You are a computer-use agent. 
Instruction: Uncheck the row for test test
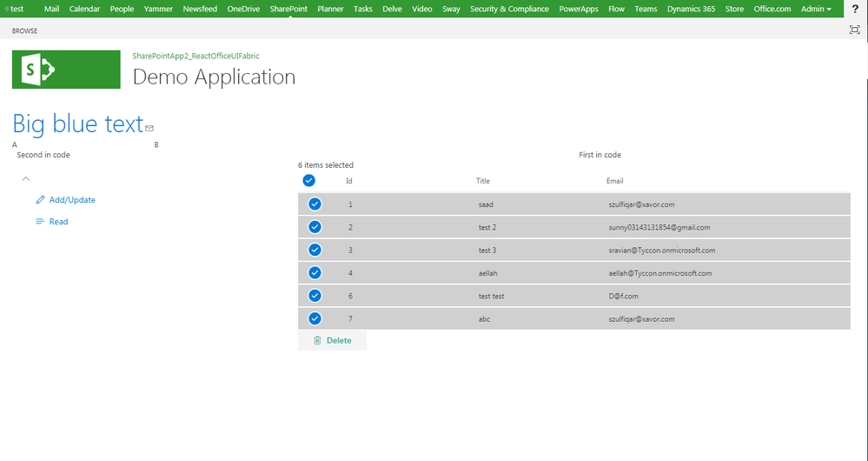315,296
